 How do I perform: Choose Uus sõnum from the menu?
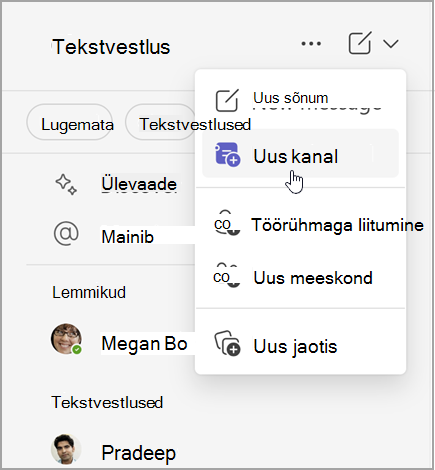(300, 99)
